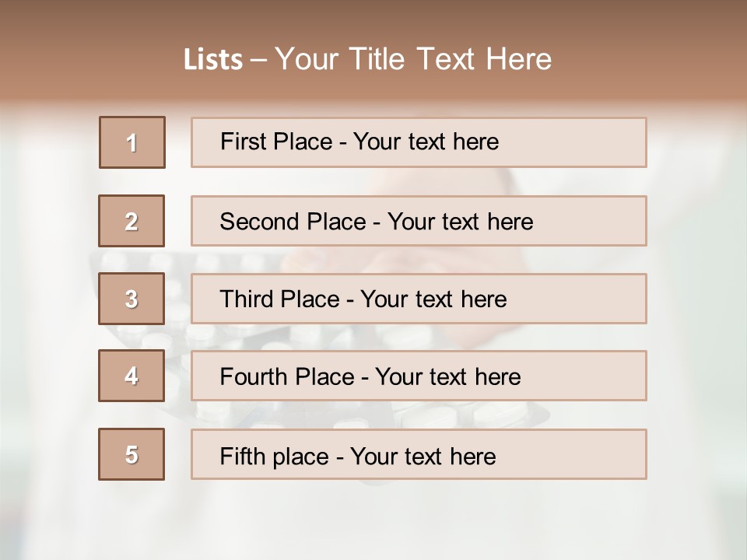Image resolution: width=747 pixels, height=560 pixels.
Task: Click 'Your text here' in First Place row
Action: tap(426, 142)
